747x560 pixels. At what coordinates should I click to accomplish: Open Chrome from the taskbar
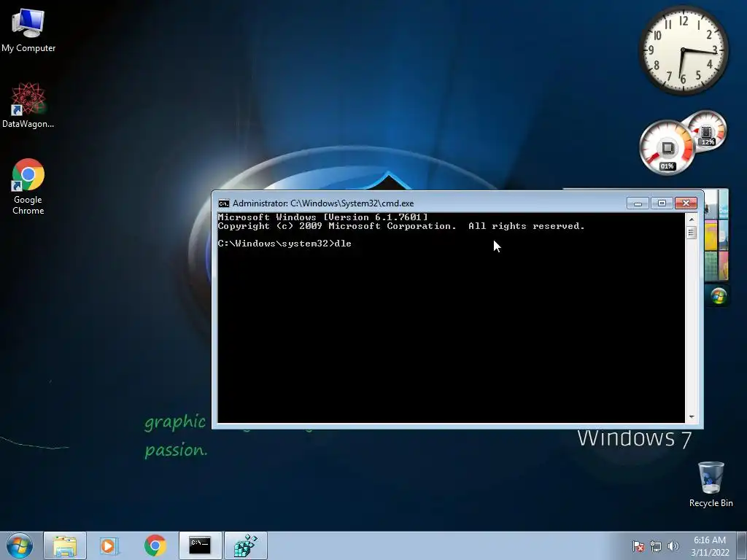tap(155, 545)
